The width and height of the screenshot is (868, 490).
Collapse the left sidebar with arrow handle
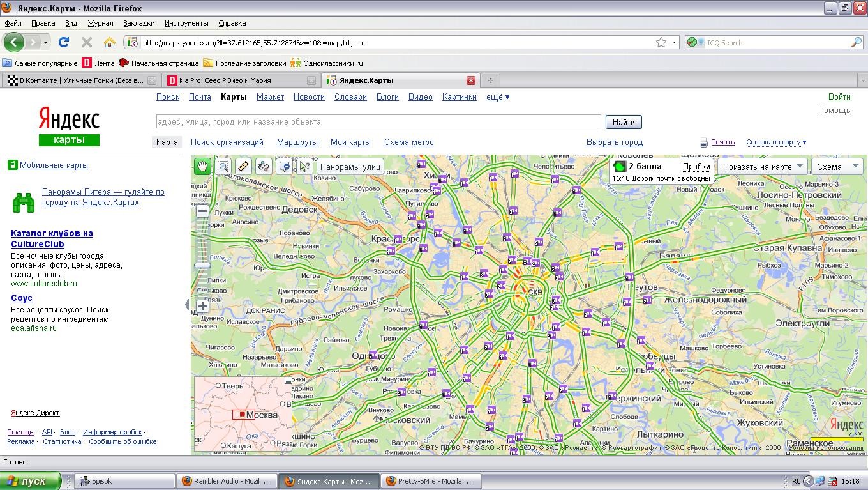pyautogui.click(x=188, y=305)
